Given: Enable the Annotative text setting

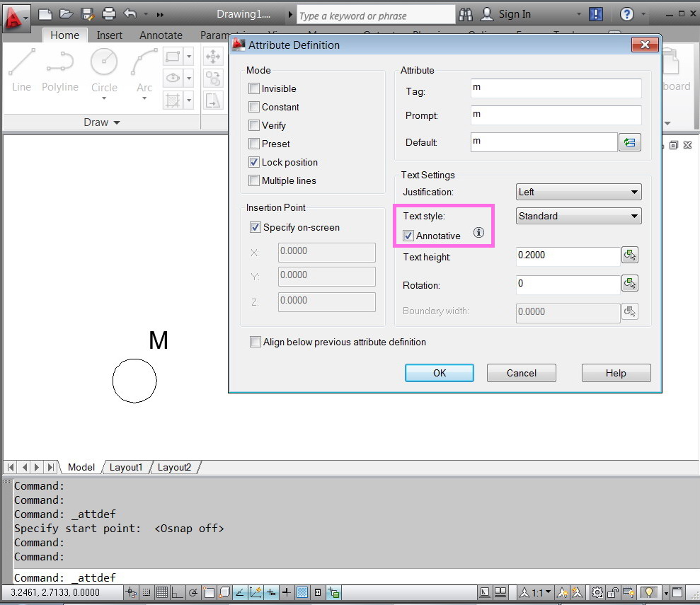Looking at the screenshot, I should coord(408,236).
